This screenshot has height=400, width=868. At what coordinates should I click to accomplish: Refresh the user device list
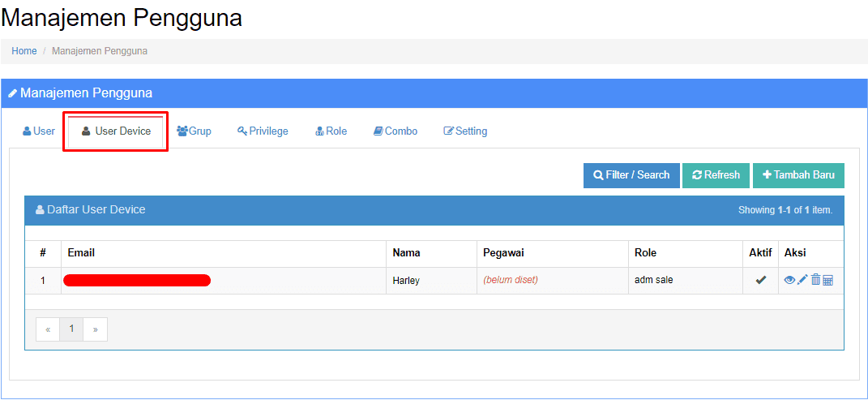tap(716, 175)
